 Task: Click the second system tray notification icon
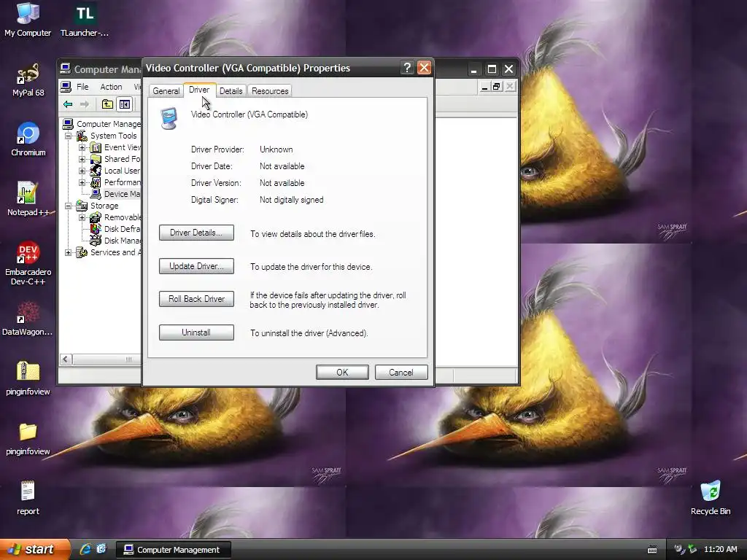(693, 549)
